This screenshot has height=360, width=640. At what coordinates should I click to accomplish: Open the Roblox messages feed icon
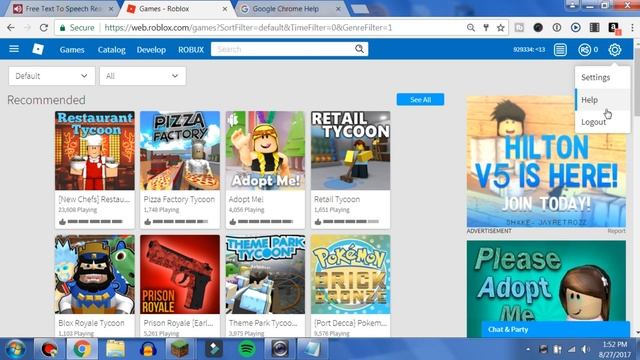point(560,50)
